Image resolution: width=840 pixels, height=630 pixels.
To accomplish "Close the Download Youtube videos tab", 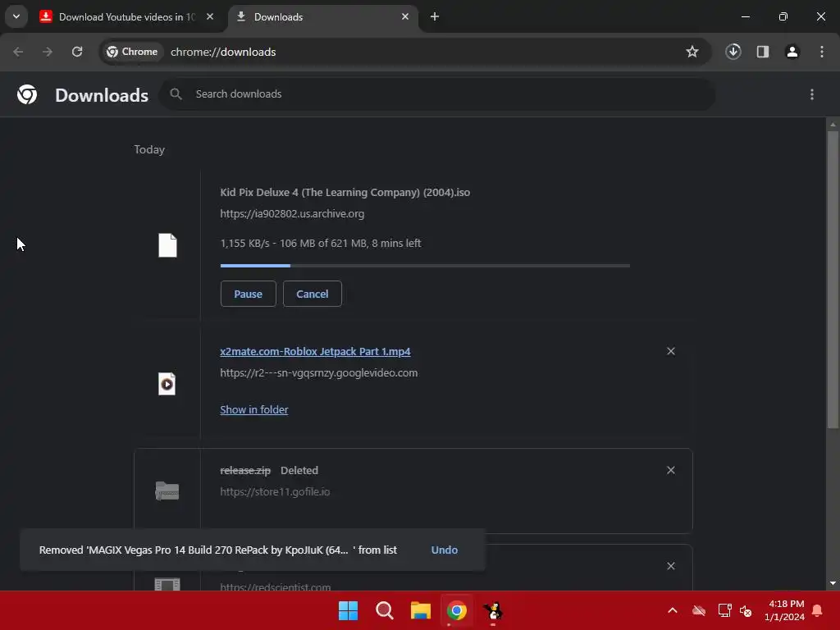I will click(210, 16).
